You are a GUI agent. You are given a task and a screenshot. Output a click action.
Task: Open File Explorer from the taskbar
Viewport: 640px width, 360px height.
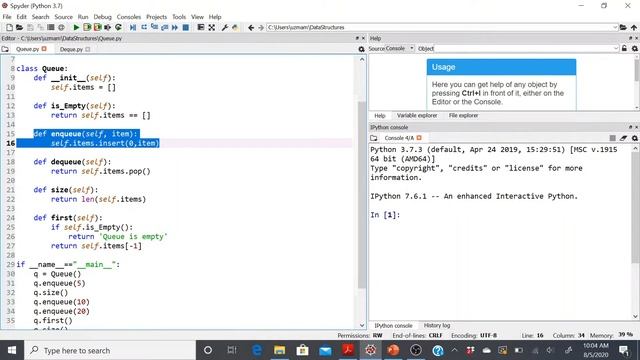[x=280, y=350]
